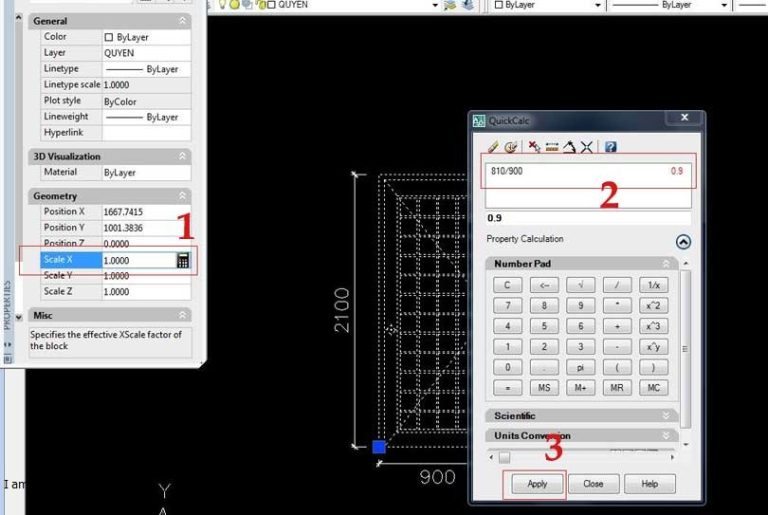Image resolution: width=768 pixels, height=515 pixels.
Task: Click the number 0 key on Number Pad
Action: coord(507,367)
